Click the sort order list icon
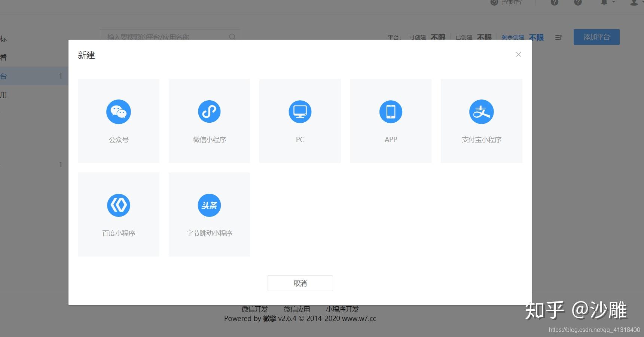 (x=558, y=37)
